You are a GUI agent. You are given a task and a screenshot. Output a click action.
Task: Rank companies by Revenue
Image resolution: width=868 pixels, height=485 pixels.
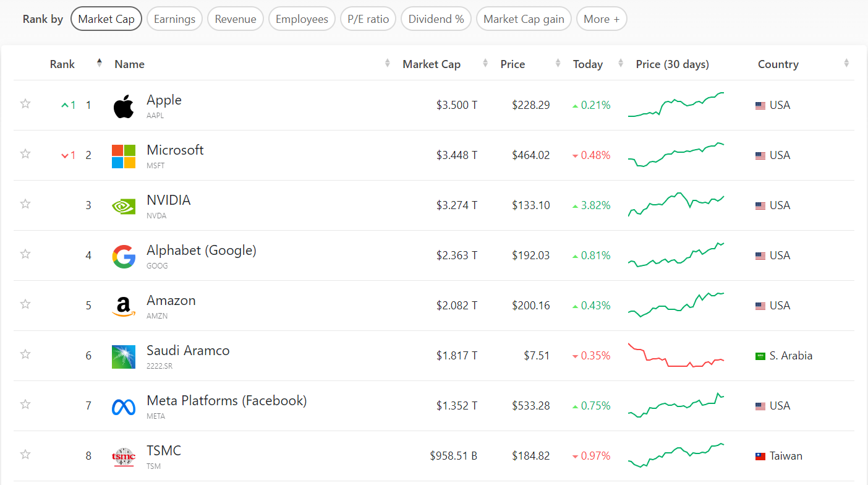pyautogui.click(x=236, y=19)
